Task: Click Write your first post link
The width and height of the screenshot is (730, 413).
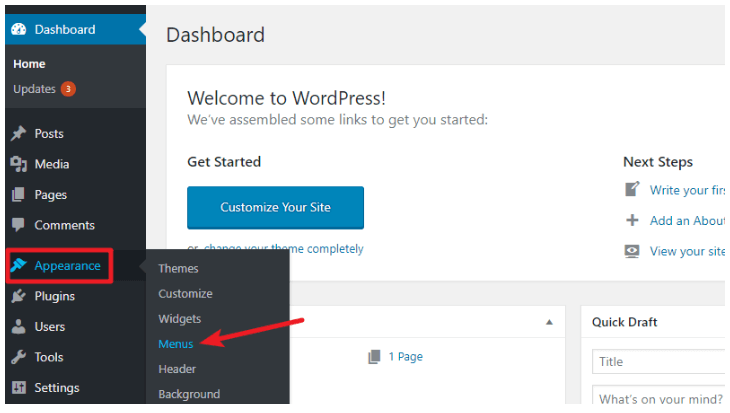Action: (687, 190)
